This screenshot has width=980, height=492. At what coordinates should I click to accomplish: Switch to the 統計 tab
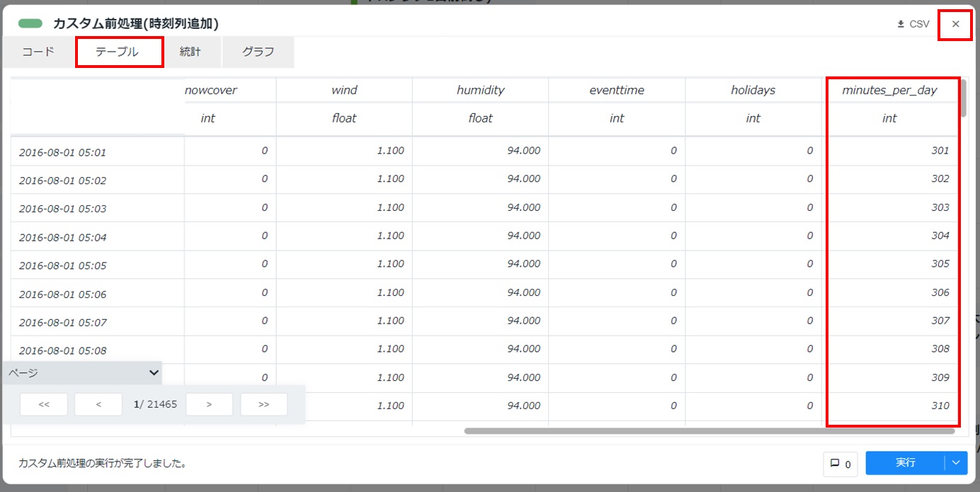coord(190,52)
